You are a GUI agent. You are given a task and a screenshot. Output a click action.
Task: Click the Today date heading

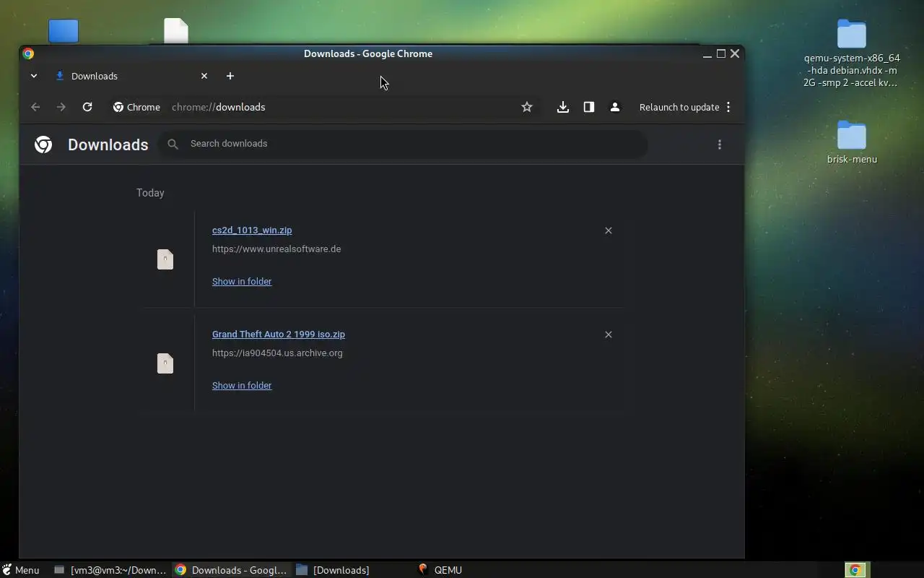[150, 193]
